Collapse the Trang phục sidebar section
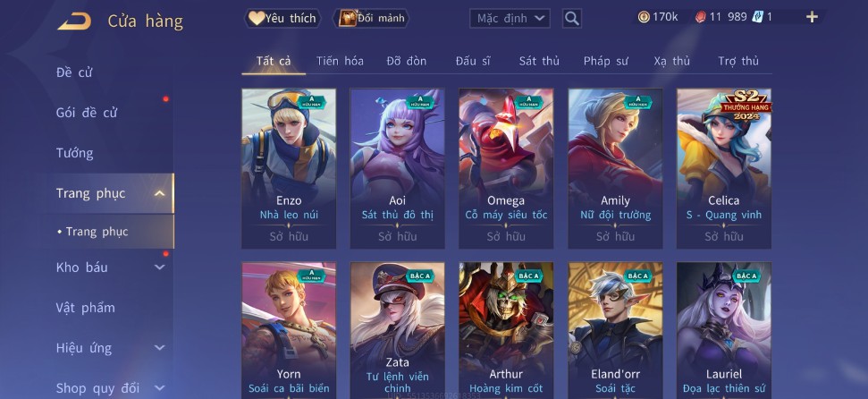 (159, 193)
